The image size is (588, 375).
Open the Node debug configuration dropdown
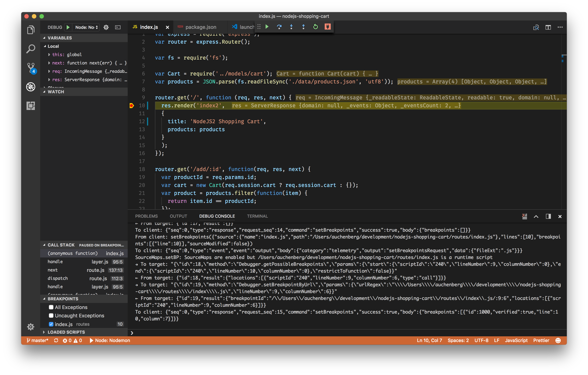[86, 27]
